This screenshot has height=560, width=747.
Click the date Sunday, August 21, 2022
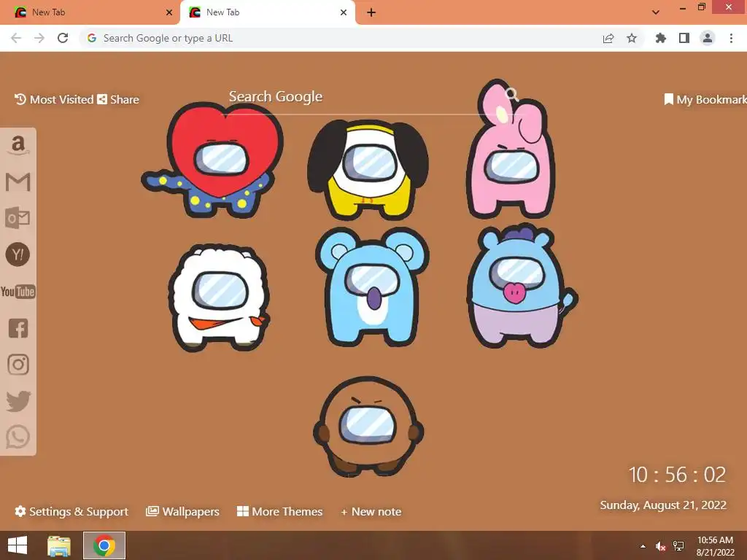point(663,505)
